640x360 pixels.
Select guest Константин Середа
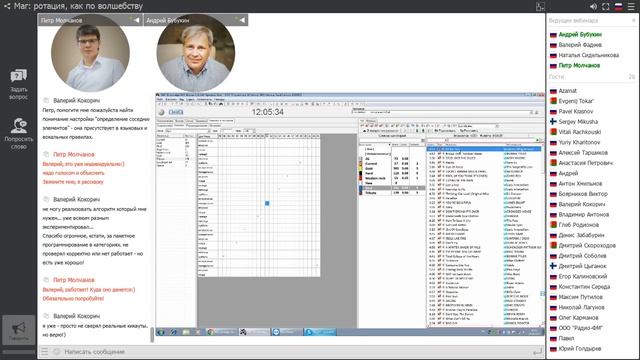pyautogui.click(x=584, y=287)
